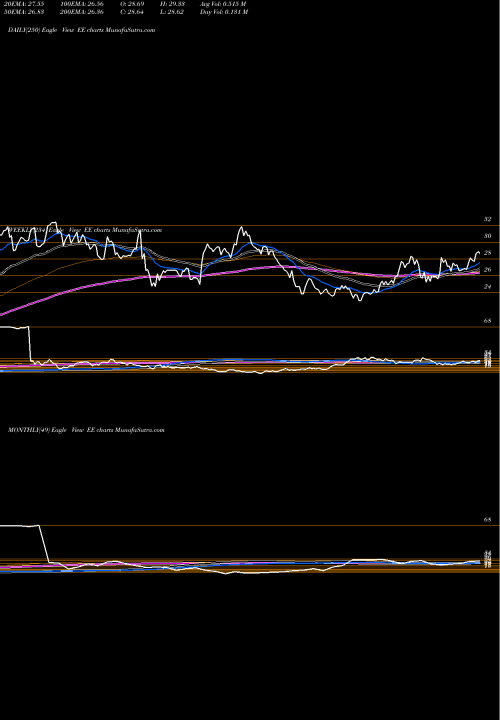Click the 24 price axis label
This screenshot has height=720, width=500.
(x=488, y=287)
